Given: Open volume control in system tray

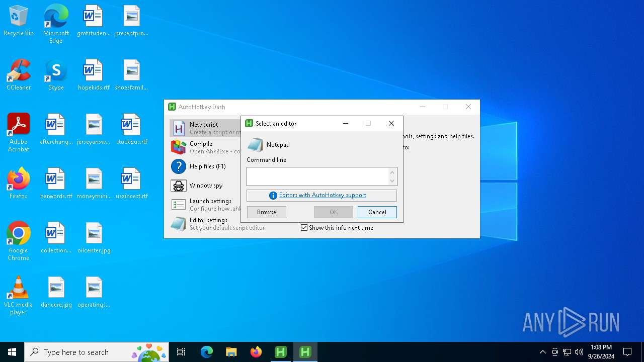Looking at the screenshot, I should click(579, 352).
